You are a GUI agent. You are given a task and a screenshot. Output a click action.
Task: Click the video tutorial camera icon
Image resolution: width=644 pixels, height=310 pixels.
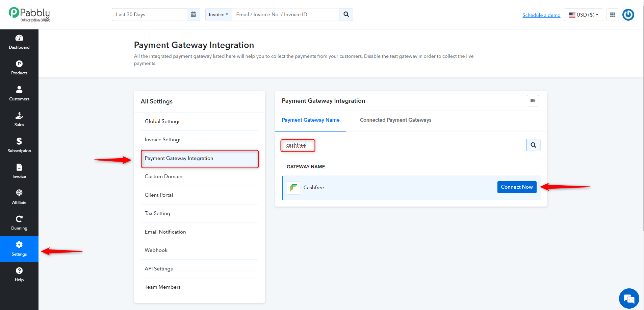pyautogui.click(x=533, y=101)
